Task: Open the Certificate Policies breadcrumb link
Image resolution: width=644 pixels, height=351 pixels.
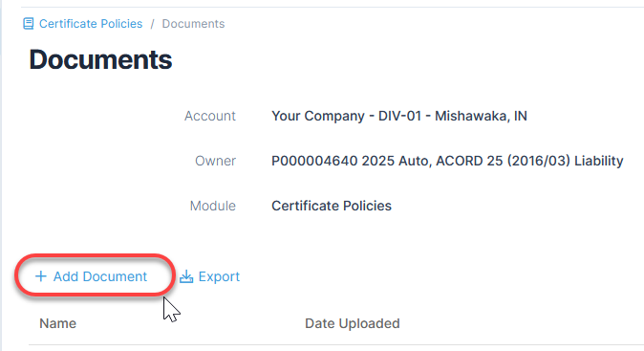Action: [x=91, y=24]
